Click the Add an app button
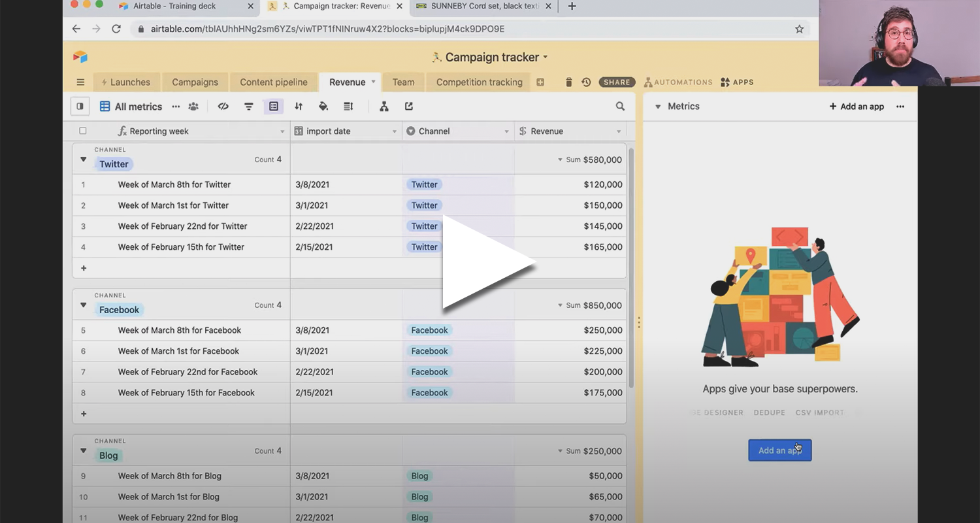 click(x=779, y=450)
